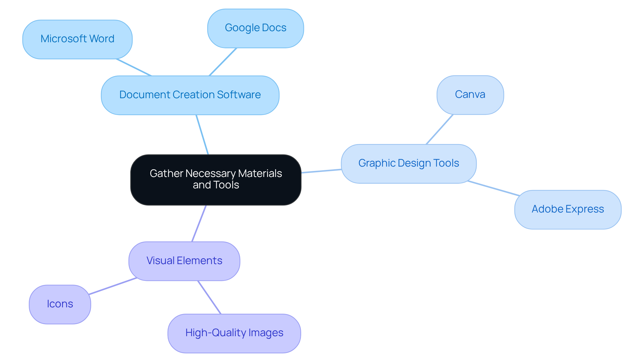Select the Graphic Design Tools node
This screenshot has width=644, height=363.
408,163
